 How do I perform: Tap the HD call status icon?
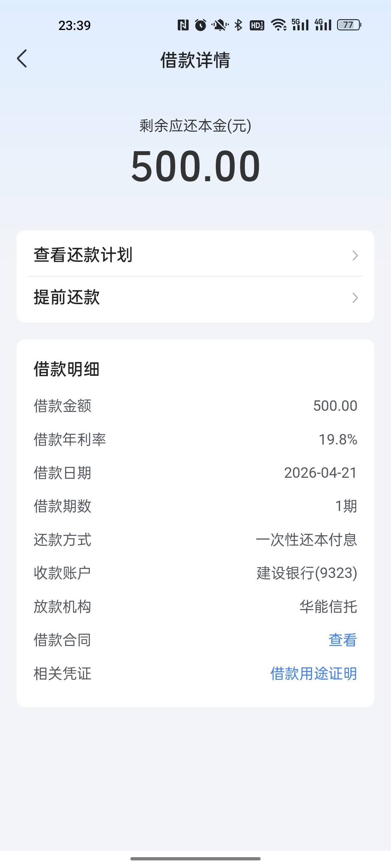[257, 25]
